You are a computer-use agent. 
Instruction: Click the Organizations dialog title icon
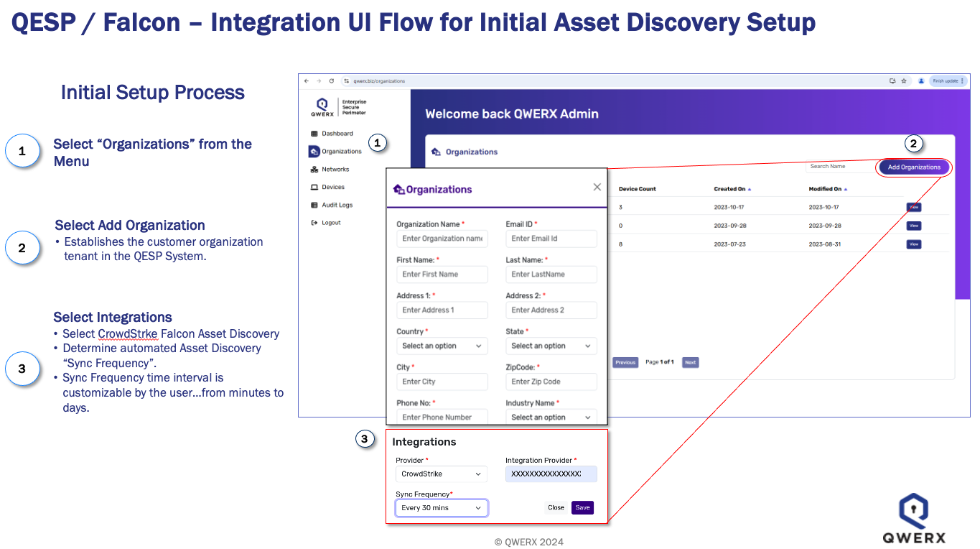click(x=399, y=190)
